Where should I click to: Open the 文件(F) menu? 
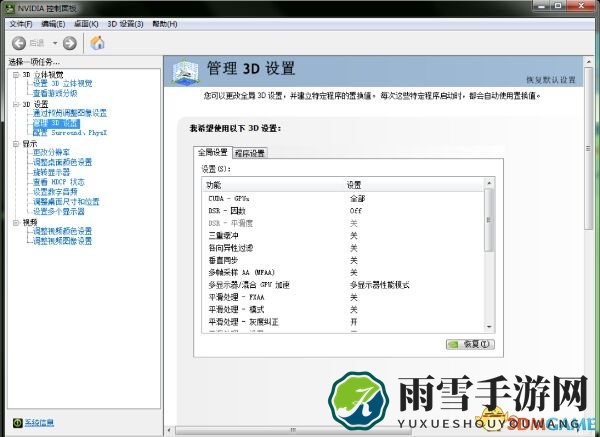[x=21, y=24]
